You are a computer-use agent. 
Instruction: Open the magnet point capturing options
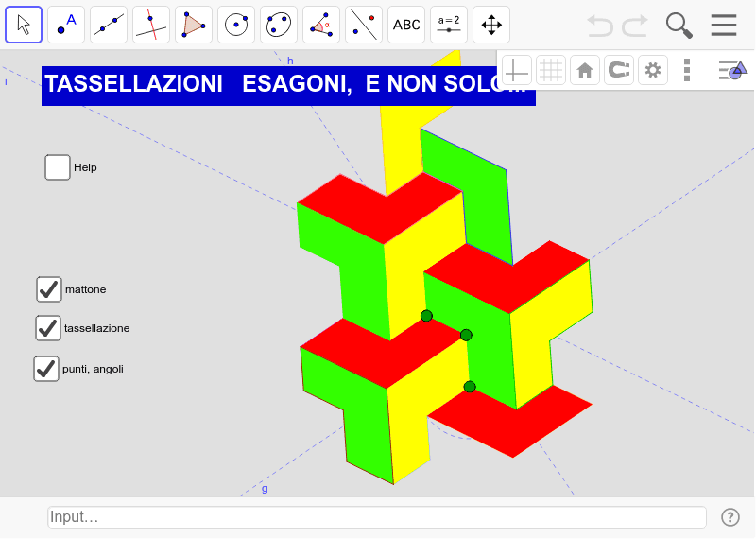pyautogui.click(x=619, y=71)
